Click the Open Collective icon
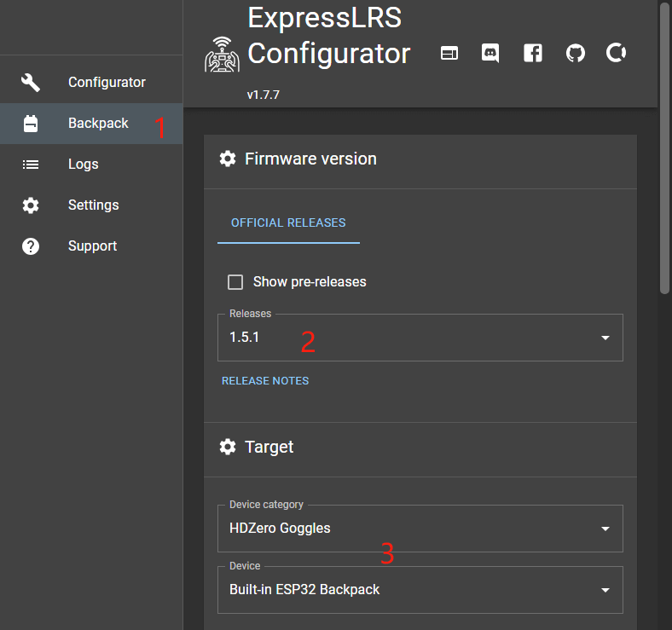The image size is (672, 630). [617, 54]
